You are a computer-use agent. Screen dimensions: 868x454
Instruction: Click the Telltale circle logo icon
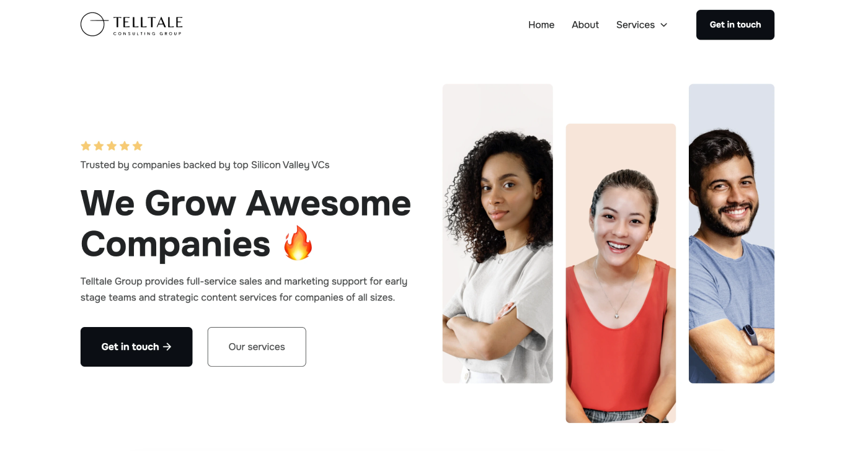pos(94,24)
